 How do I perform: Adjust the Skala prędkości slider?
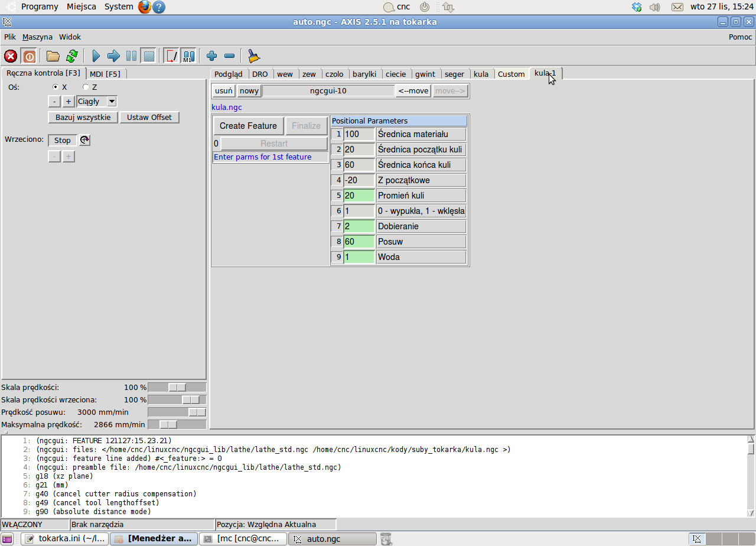(177, 388)
